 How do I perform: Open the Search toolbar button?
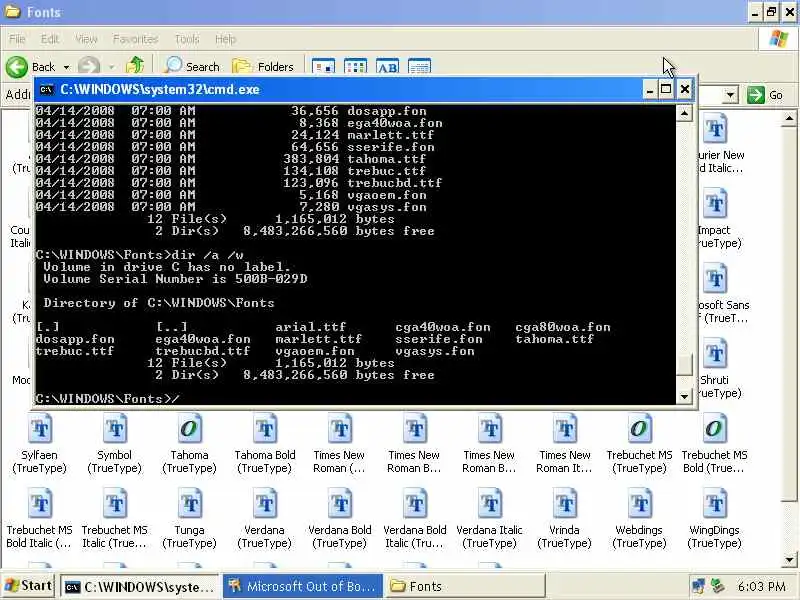pyautogui.click(x=192, y=66)
